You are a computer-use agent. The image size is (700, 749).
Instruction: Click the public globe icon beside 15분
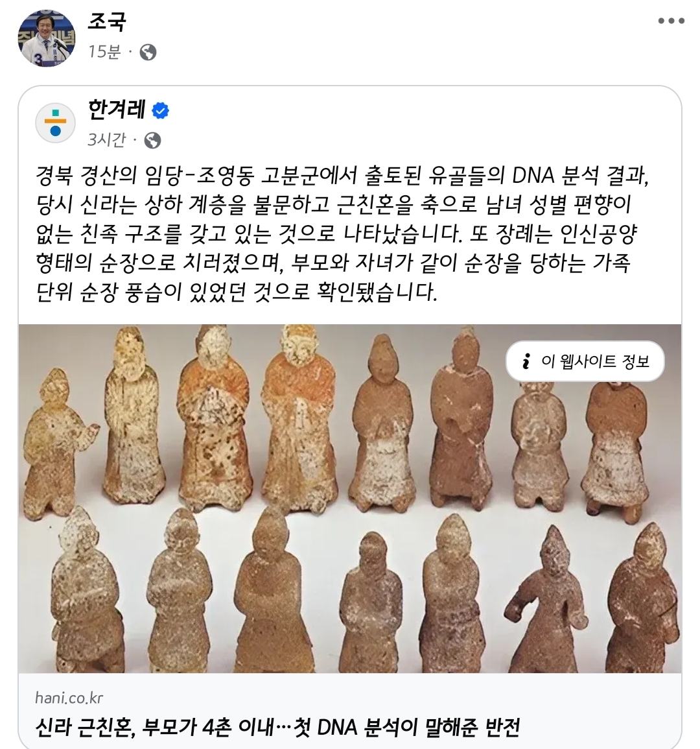pos(148,52)
